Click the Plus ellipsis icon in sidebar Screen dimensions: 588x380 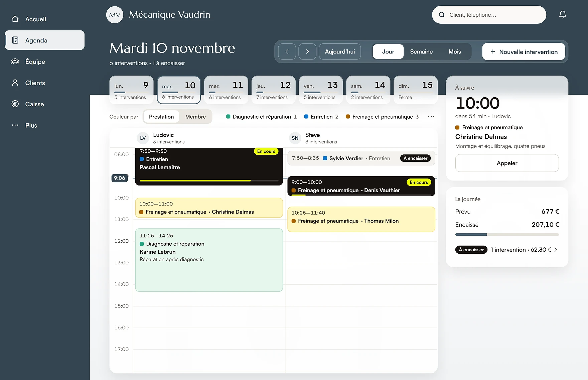[15, 125]
